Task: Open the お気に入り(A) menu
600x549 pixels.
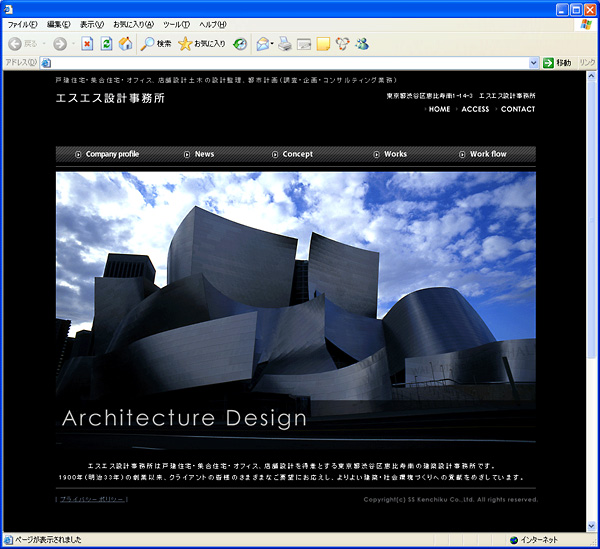Action: [x=134, y=24]
